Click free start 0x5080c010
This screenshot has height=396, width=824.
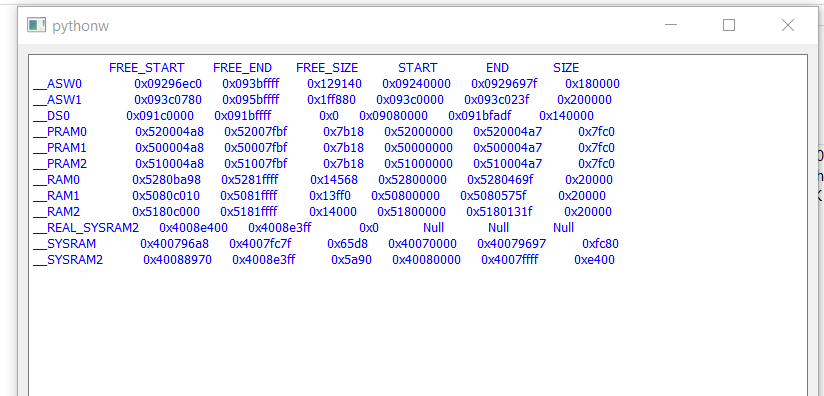(166, 196)
